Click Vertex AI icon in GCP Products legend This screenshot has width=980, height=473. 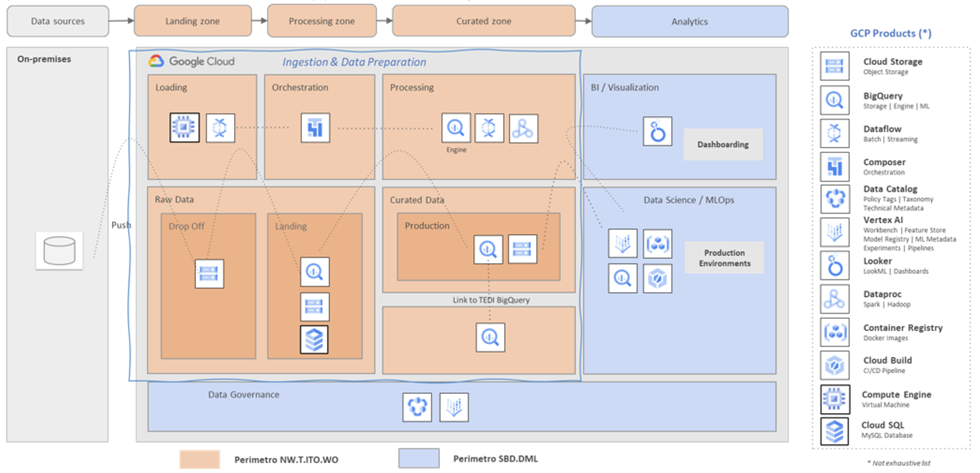835,232
